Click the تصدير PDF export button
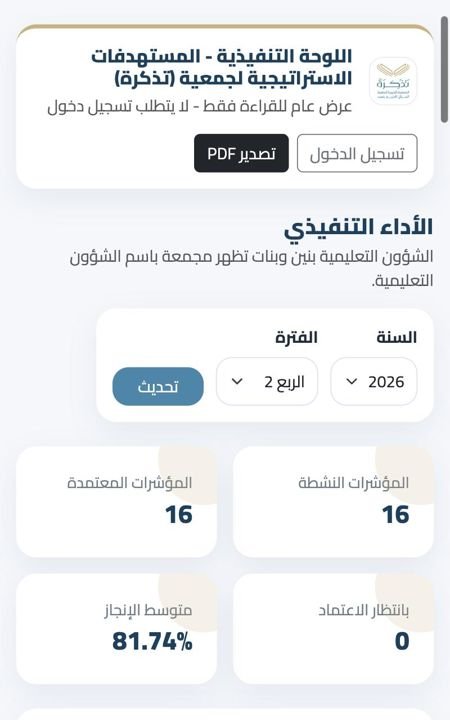 [241, 153]
